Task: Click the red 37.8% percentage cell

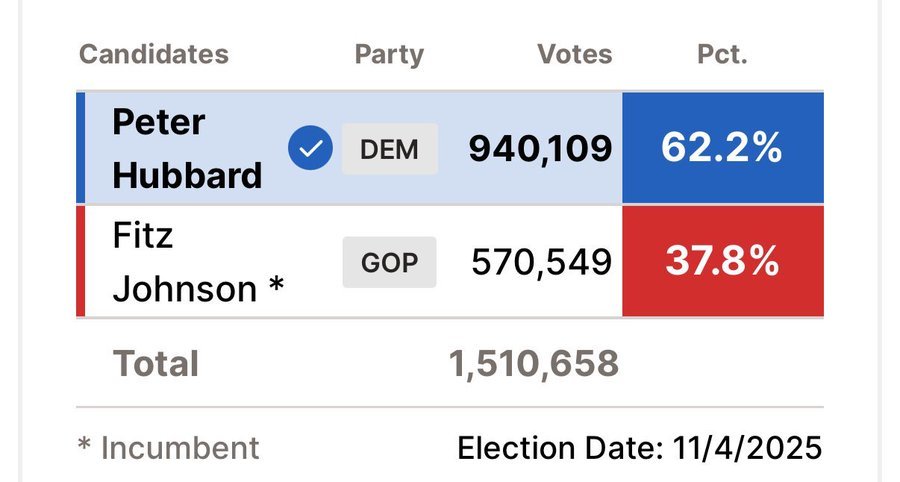Action: pyautogui.click(x=722, y=263)
